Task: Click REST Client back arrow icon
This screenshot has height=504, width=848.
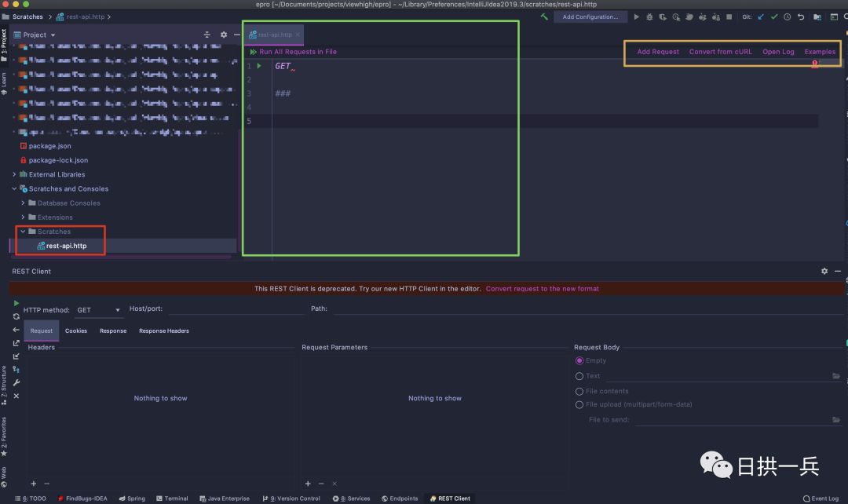Action: [x=16, y=330]
